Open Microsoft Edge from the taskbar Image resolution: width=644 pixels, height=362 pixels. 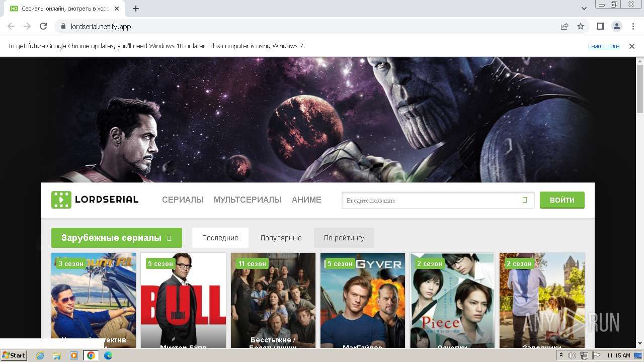tap(108, 355)
